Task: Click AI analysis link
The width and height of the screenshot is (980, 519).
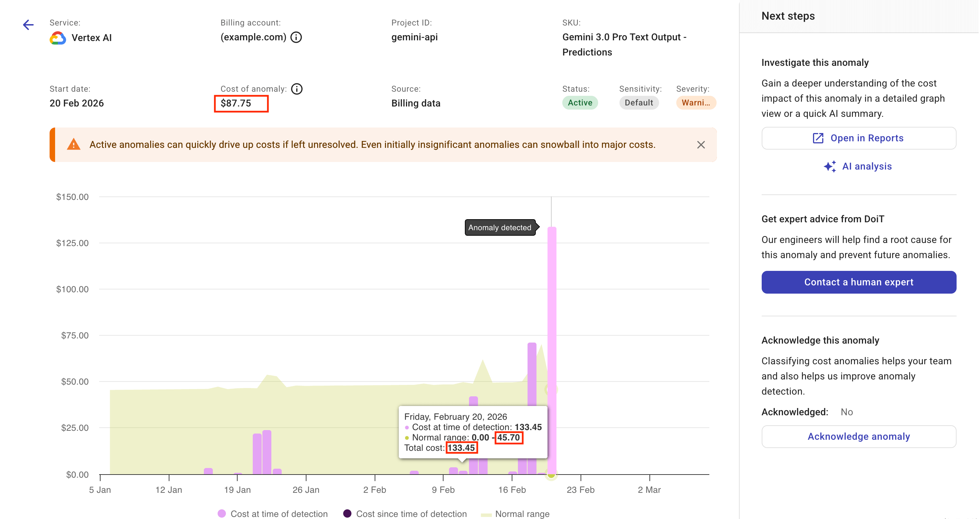Action: coord(867,166)
